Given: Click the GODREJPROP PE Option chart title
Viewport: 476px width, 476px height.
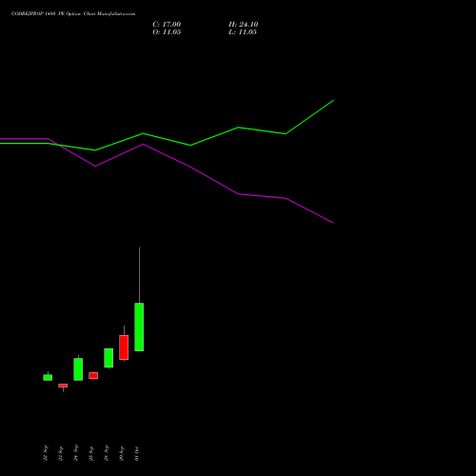Looking at the screenshot, I should [x=73, y=14].
